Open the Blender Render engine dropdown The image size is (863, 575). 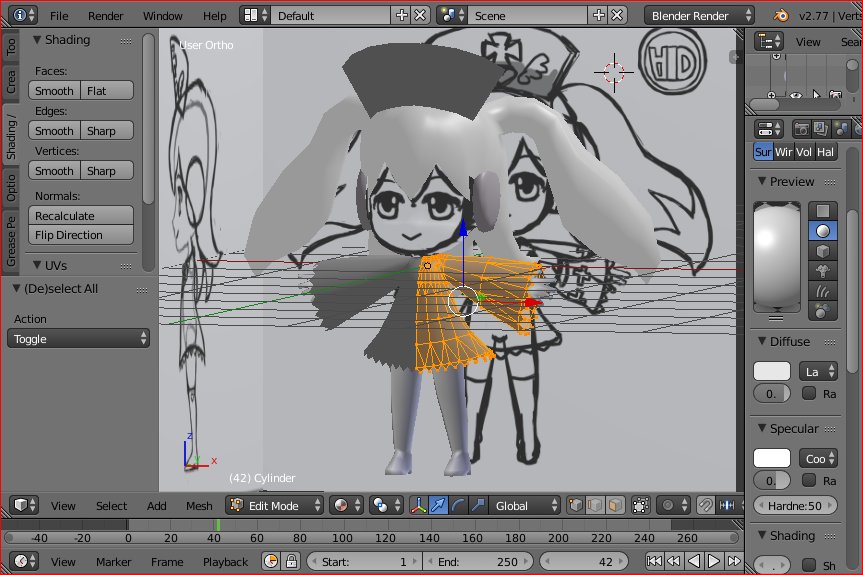[x=699, y=15]
